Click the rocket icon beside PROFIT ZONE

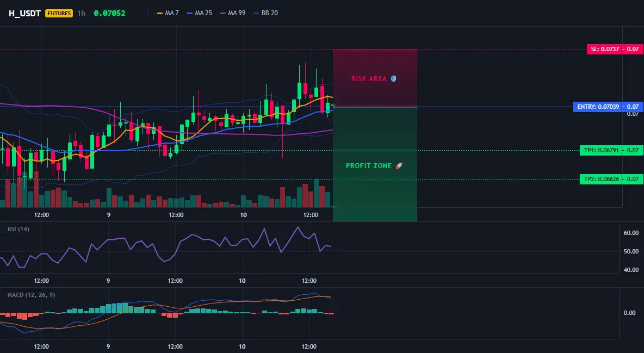point(399,165)
